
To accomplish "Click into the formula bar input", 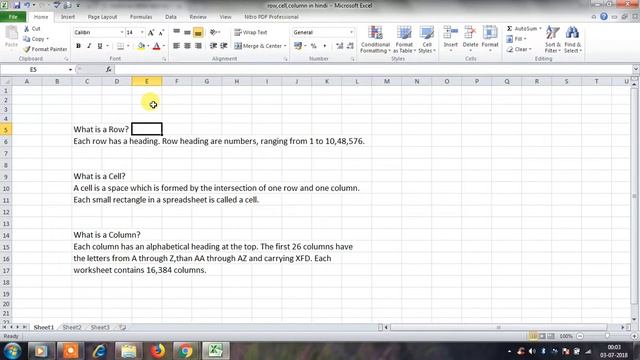I will [373, 70].
